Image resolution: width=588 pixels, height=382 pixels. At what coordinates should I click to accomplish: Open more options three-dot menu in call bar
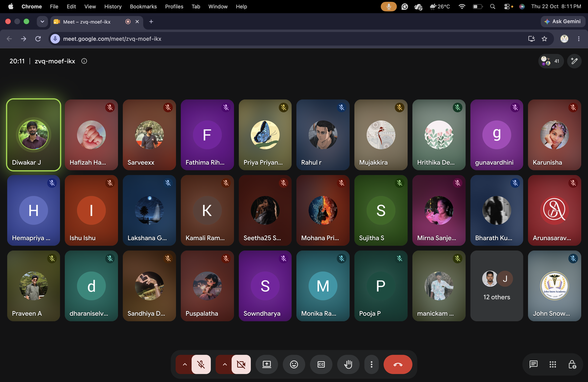click(x=371, y=364)
